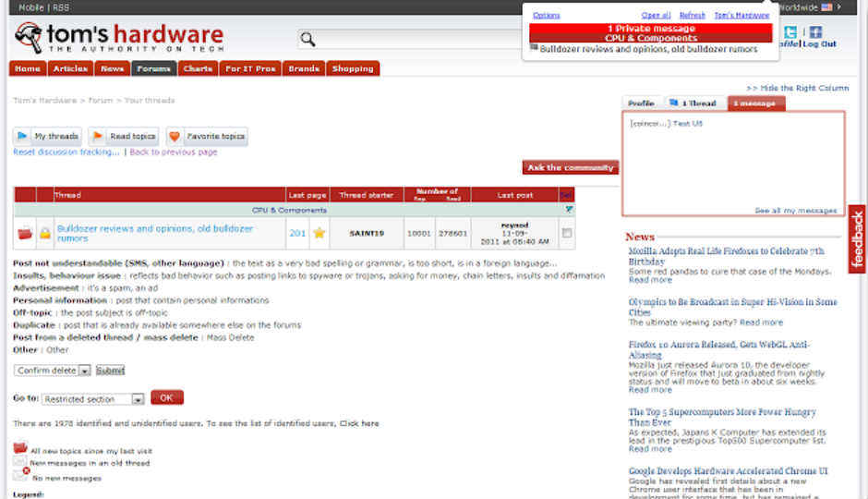This screenshot has height=499, width=868.
Task: Click the blue flag My threads icon
Action: click(22, 136)
